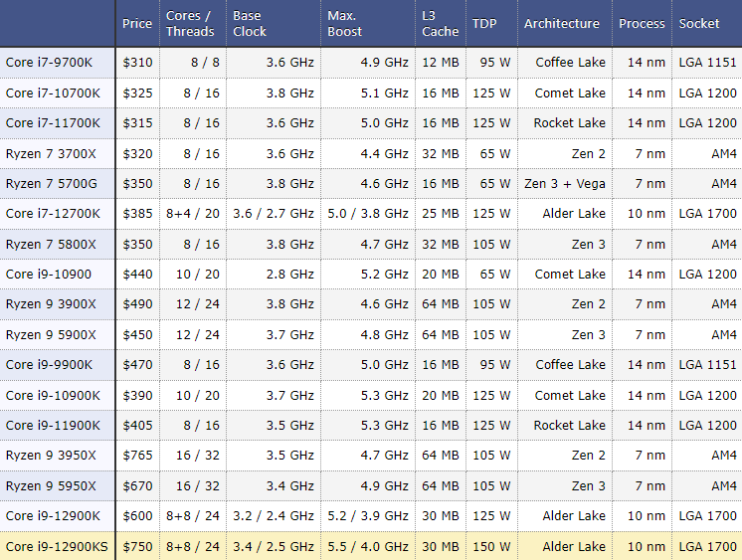Click the 8+4 / 20 cores cell

pos(193,214)
